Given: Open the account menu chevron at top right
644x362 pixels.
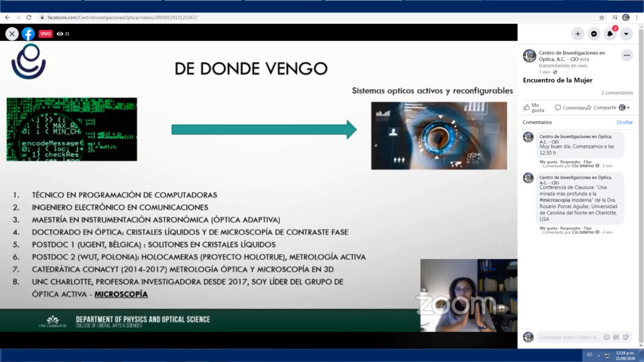Looking at the screenshot, I should coord(625,33).
